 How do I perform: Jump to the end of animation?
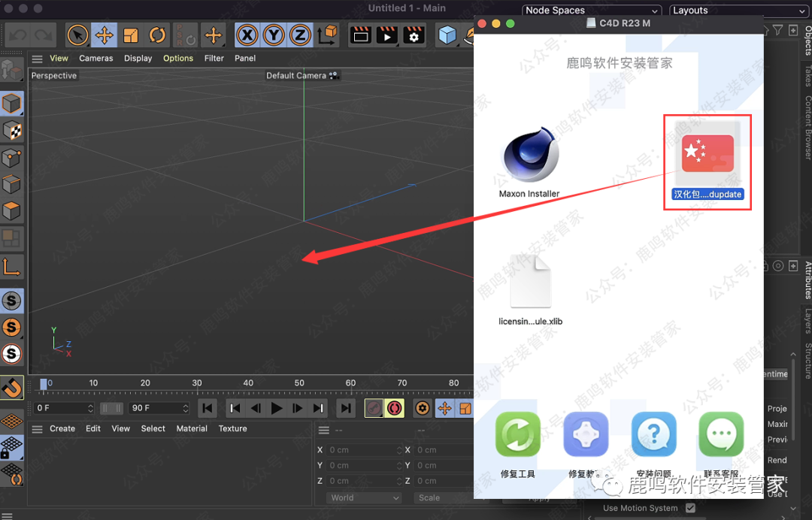pos(345,408)
